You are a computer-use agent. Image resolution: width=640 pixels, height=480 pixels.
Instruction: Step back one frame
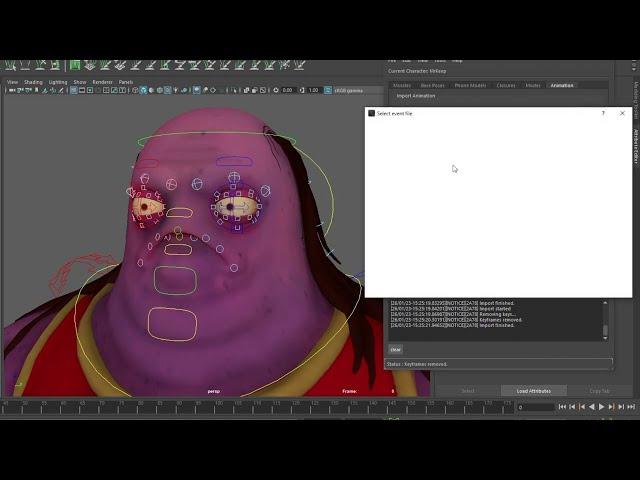572,407
